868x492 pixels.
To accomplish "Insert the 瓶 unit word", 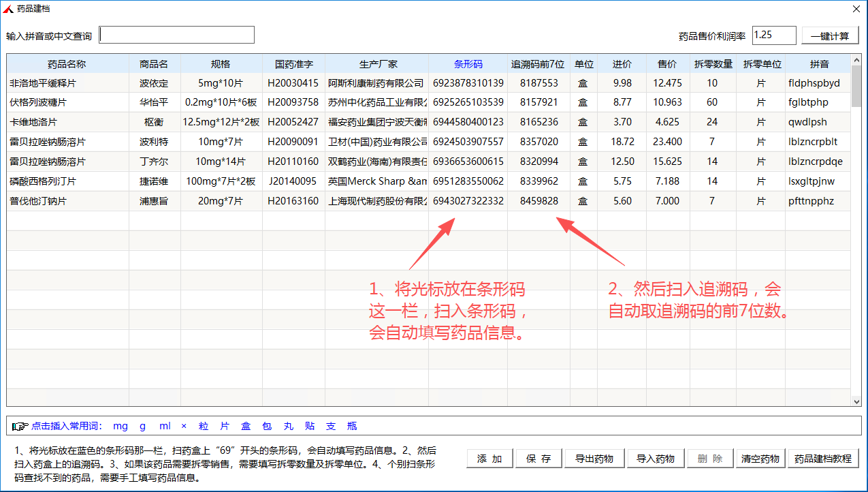I will click(x=352, y=426).
